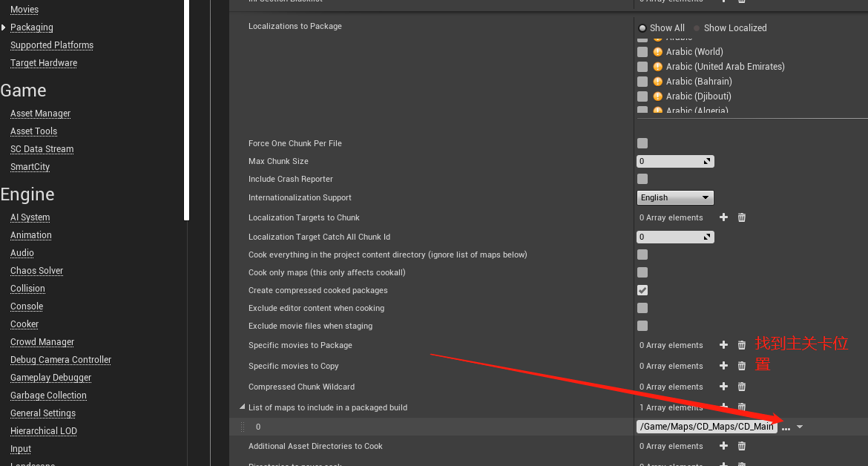This screenshot has width=868, height=466.
Task: Open SC Data Stream settings
Action: (x=42, y=149)
